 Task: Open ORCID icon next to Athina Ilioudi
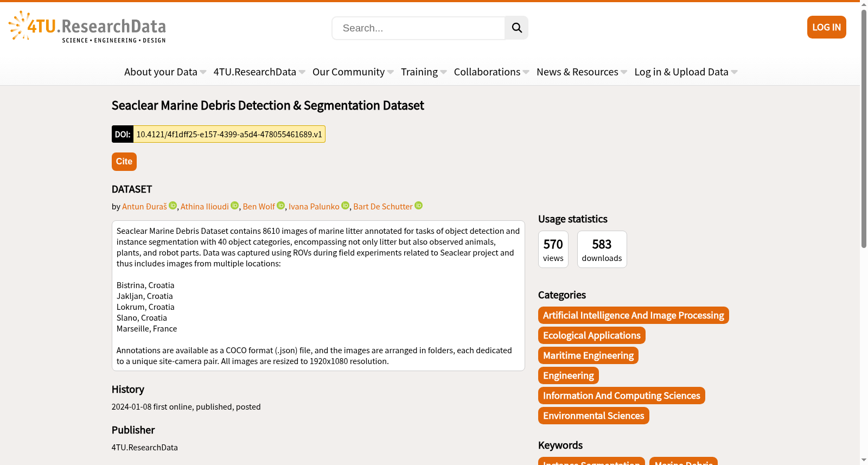click(235, 206)
